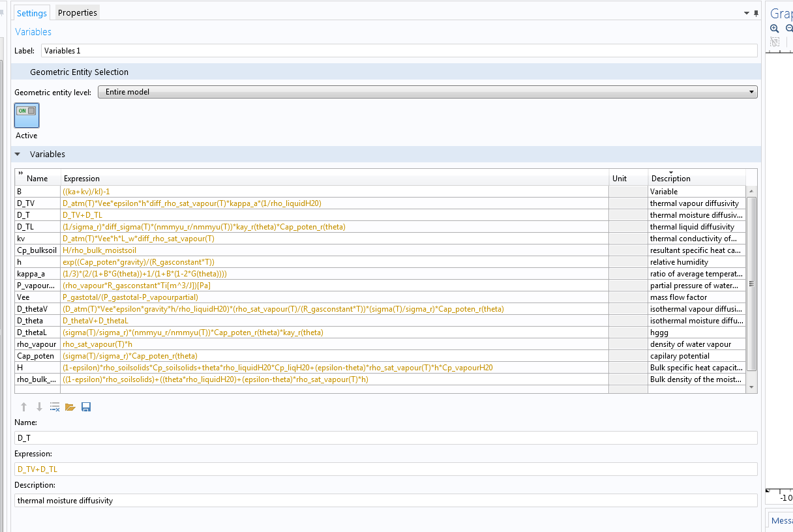Screen dimensions: 793x532
Task: Click the Description column header
Action: (x=670, y=178)
